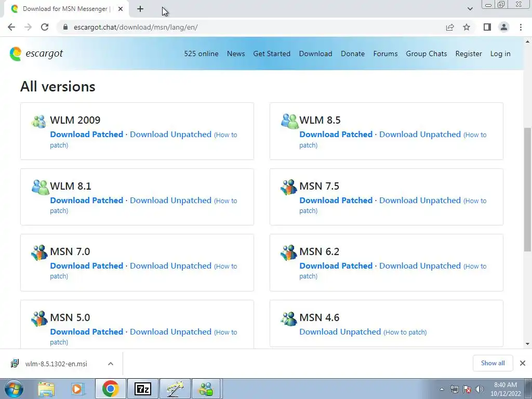Show hidden system tray icons
Viewport: 532px width, 399px height.
tap(442, 389)
